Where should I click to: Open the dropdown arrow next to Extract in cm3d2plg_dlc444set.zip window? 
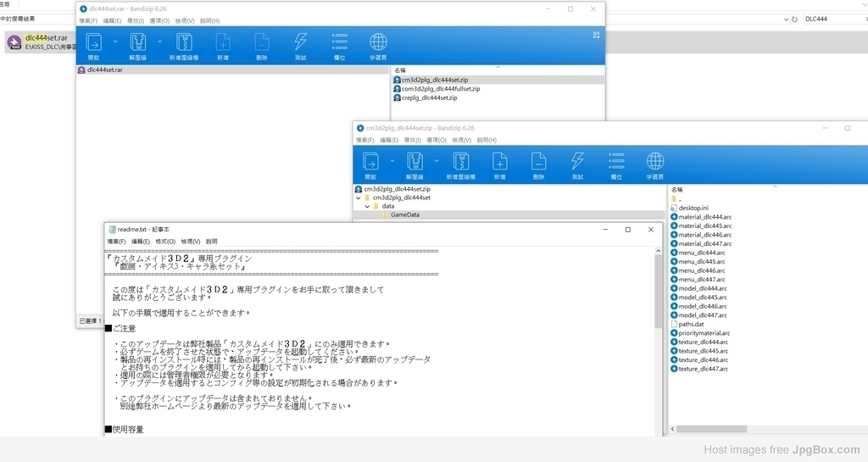pyautogui.click(x=437, y=161)
